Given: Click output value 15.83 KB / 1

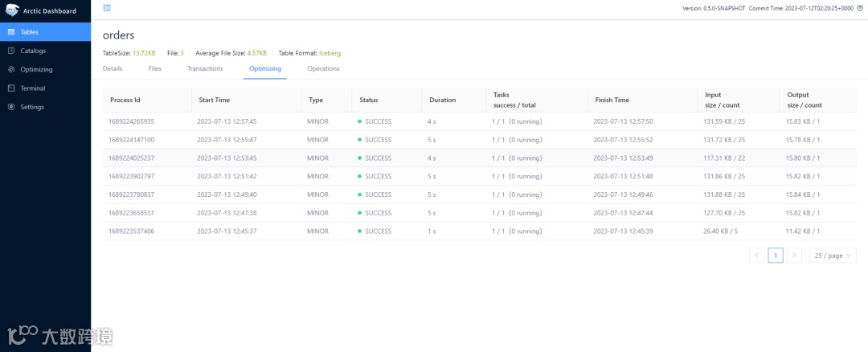Looking at the screenshot, I should [803, 121].
